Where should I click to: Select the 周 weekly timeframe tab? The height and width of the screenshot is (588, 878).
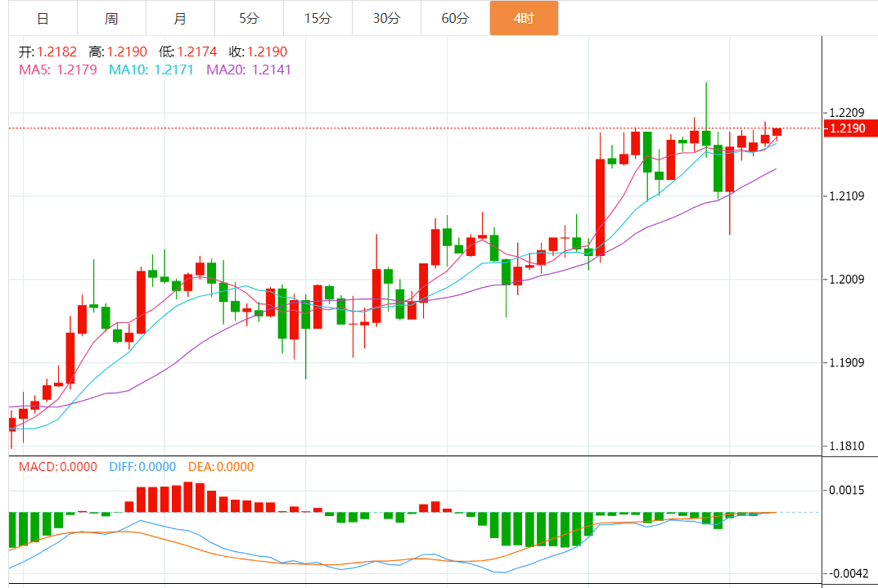click(112, 19)
